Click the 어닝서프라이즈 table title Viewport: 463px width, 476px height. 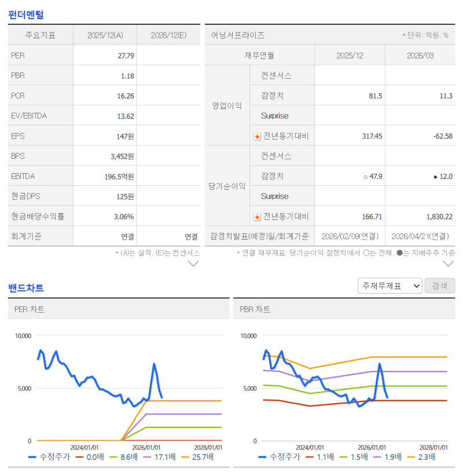coord(238,35)
